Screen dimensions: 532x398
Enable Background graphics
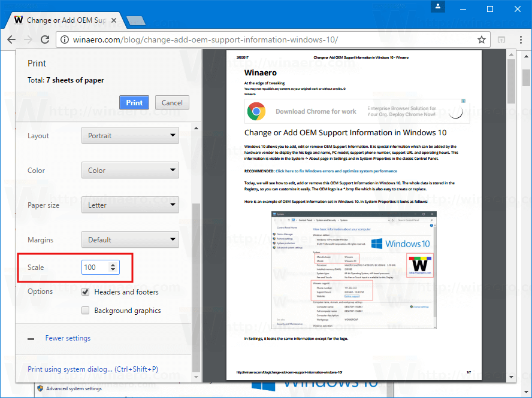point(86,310)
